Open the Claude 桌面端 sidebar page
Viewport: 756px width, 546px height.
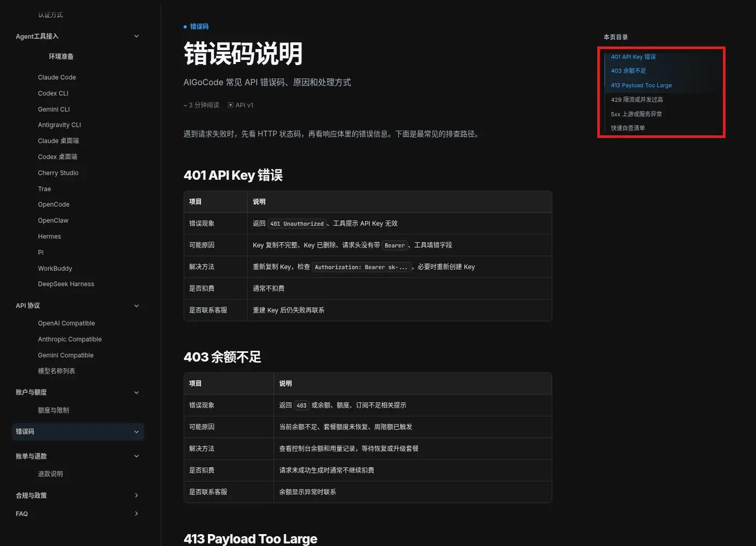point(58,141)
